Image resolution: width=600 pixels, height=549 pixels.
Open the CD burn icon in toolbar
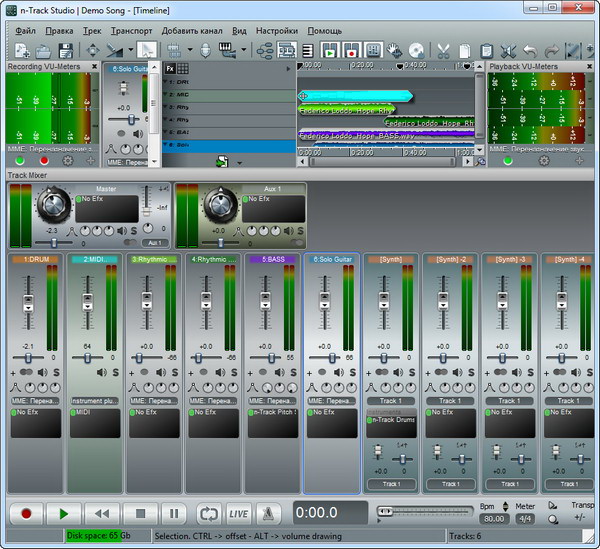point(416,50)
